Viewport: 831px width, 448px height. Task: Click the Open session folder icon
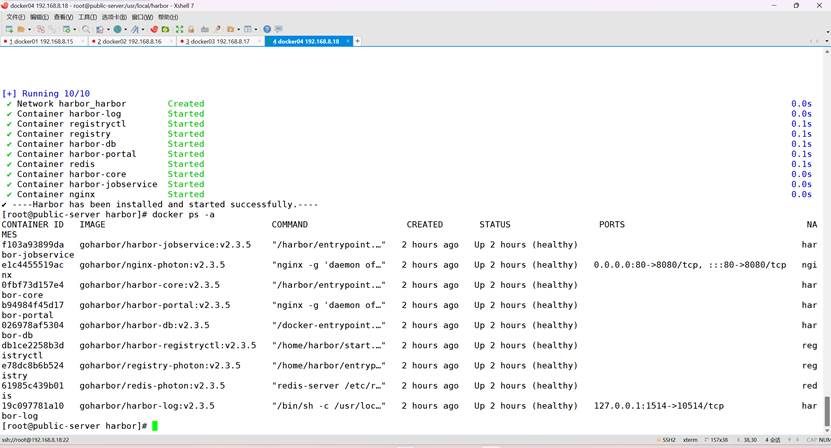pyautogui.click(x=21, y=29)
